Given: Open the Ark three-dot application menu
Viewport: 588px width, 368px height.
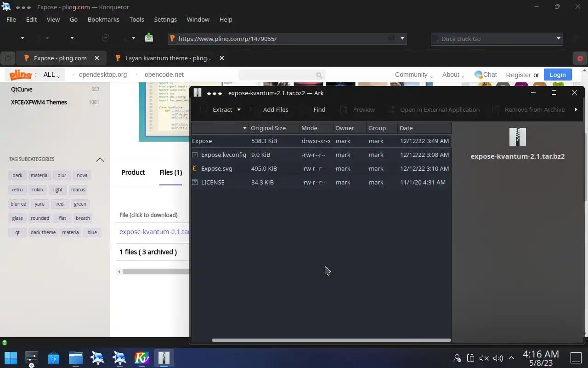Looking at the screenshot, I should coord(215,93).
